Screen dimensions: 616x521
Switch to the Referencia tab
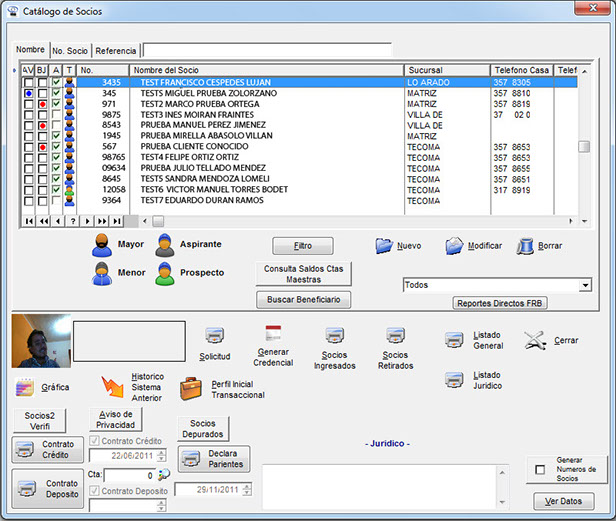[x=116, y=50]
